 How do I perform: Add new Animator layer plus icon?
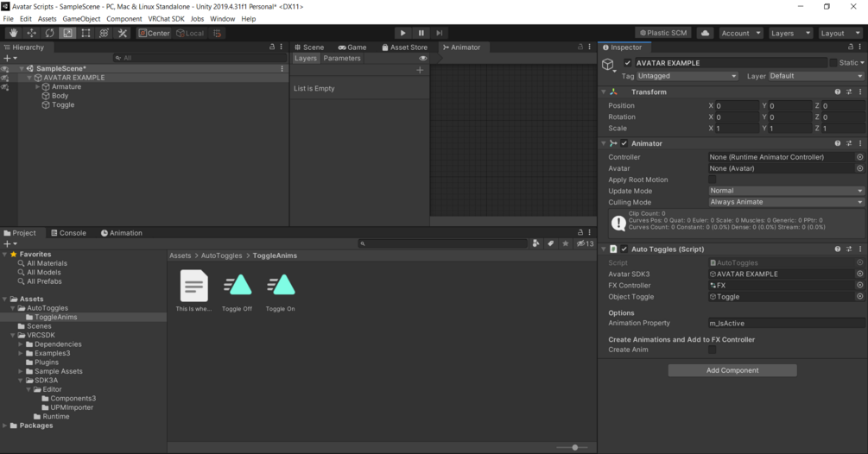(x=420, y=70)
